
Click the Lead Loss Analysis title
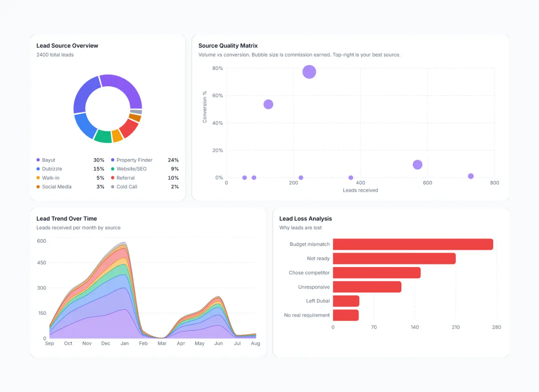coord(305,219)
